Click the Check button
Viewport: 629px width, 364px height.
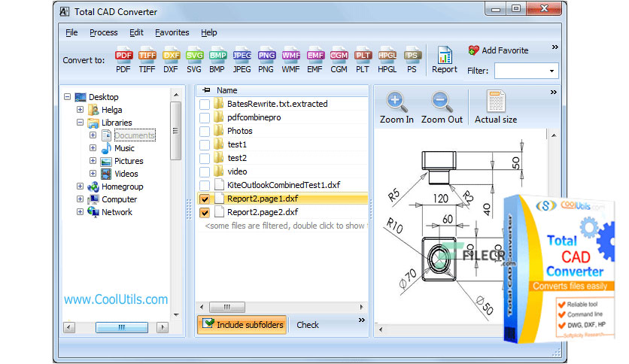click(308, 325)
